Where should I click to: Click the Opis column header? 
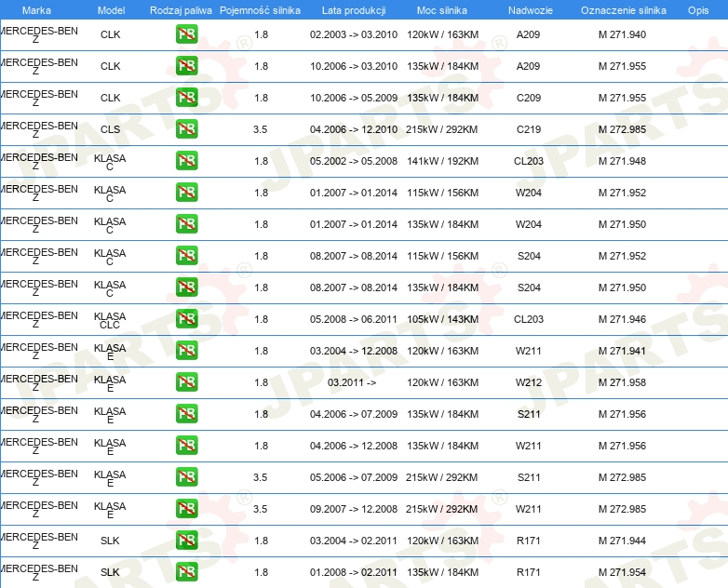click(x=698, y=10)
